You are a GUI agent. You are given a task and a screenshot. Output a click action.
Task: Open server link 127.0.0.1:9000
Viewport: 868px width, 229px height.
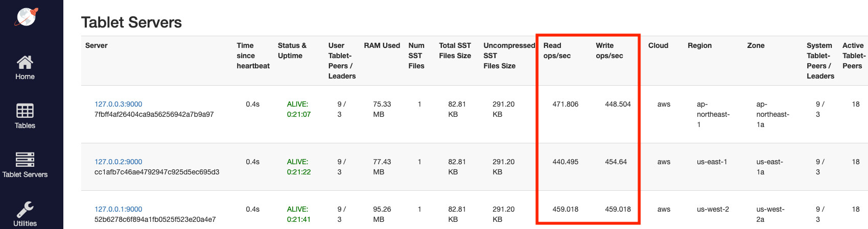pyautogui.click(x=118, y=209)
